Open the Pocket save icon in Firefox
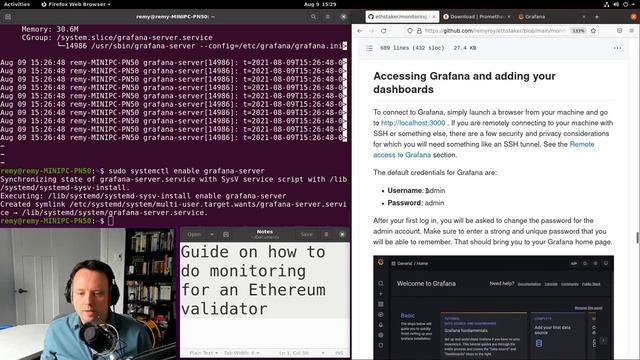 (x=620, y=31)
